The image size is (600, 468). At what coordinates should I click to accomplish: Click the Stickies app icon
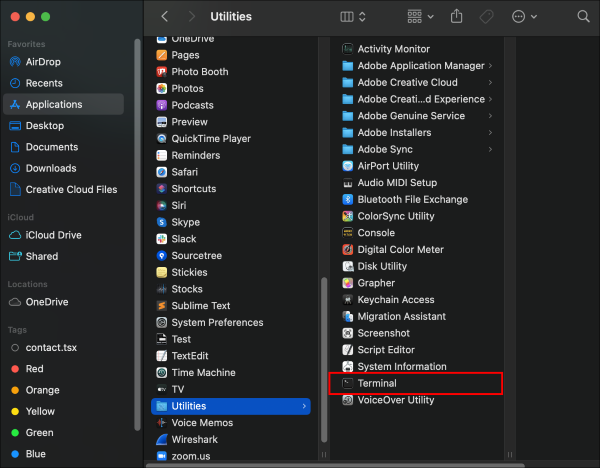pyautogui.click(x=161, y=272)
